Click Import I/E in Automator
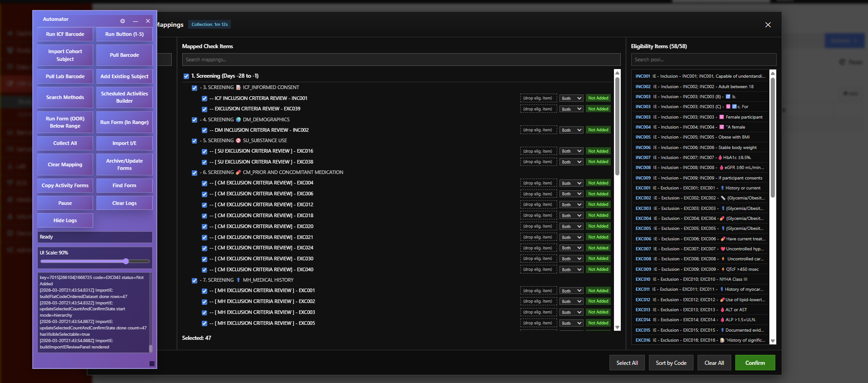Viewport: 868px width, 383px height. click(x=125, y=143)
